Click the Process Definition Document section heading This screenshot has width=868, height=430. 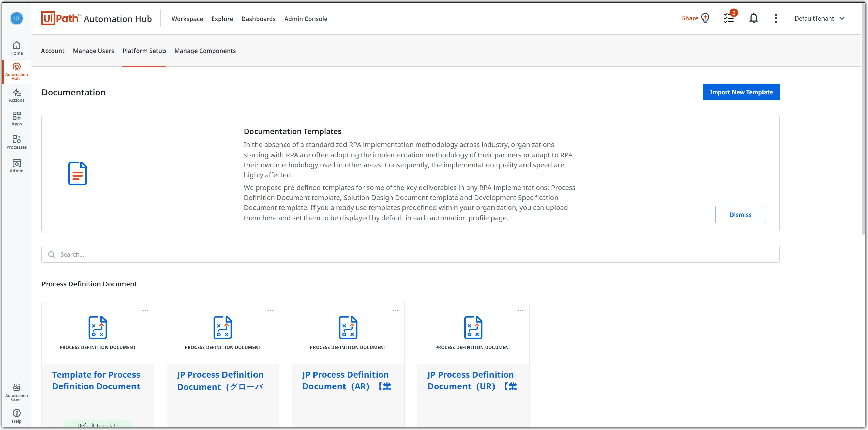click(89, 284)
